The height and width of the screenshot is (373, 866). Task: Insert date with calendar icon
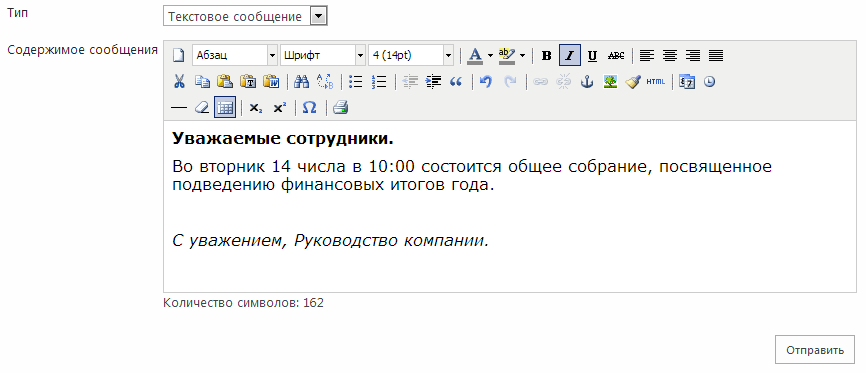click(x=687, y=82)
